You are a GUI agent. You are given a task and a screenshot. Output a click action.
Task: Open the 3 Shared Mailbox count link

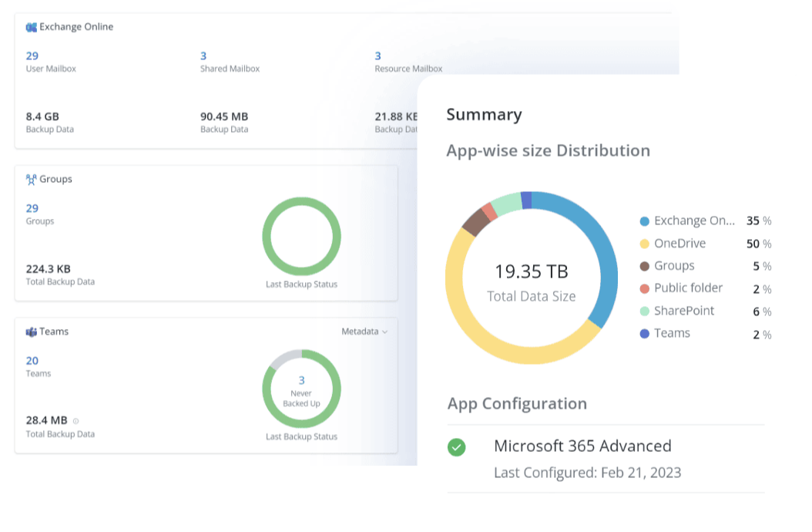(x=203, y=56)
